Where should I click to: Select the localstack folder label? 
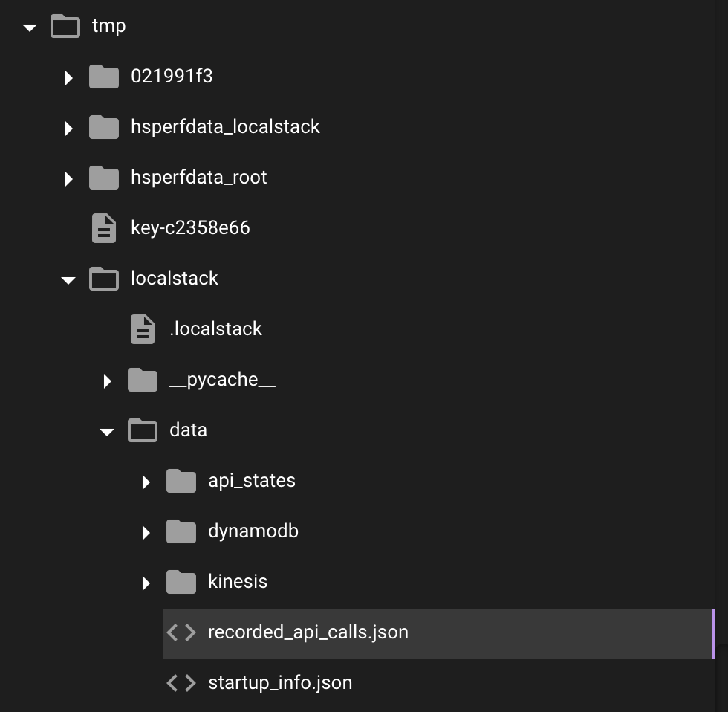[175, 279]
